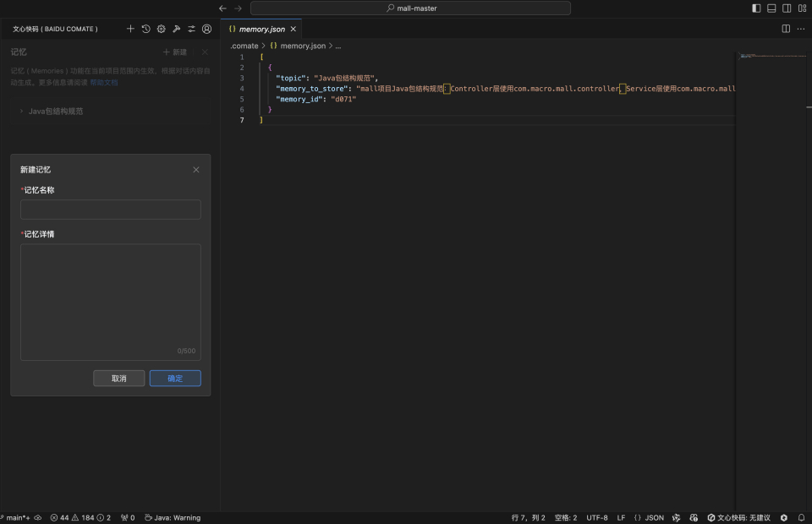This screenshot has height=524, width=812.
Task: Select the memory.json editor tab
Action: coord(261,29)
